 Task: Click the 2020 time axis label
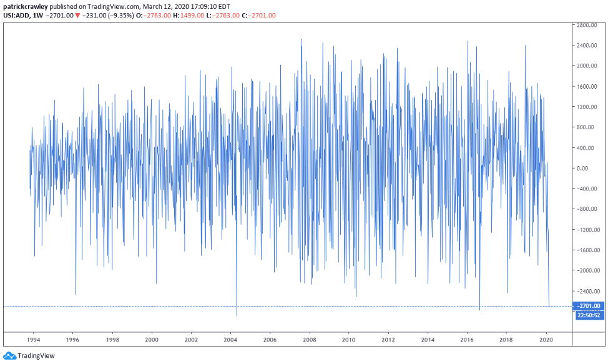[x=546, y=340]
